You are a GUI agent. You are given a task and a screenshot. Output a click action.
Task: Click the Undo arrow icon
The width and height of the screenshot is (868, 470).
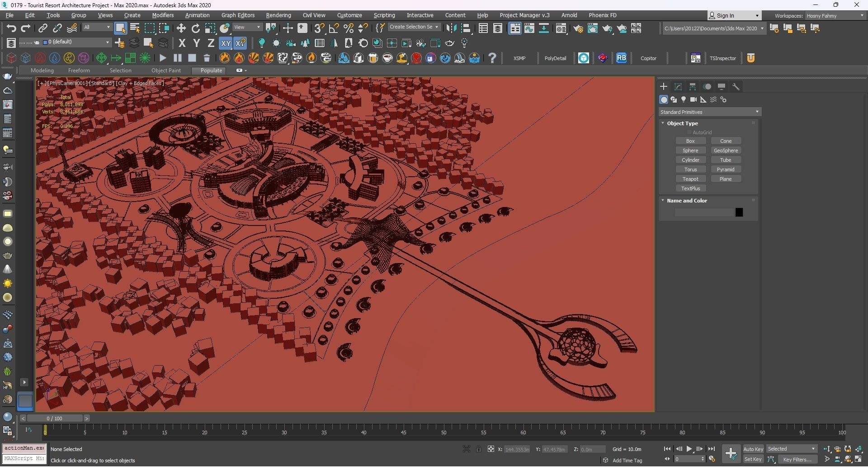point(11,28)
